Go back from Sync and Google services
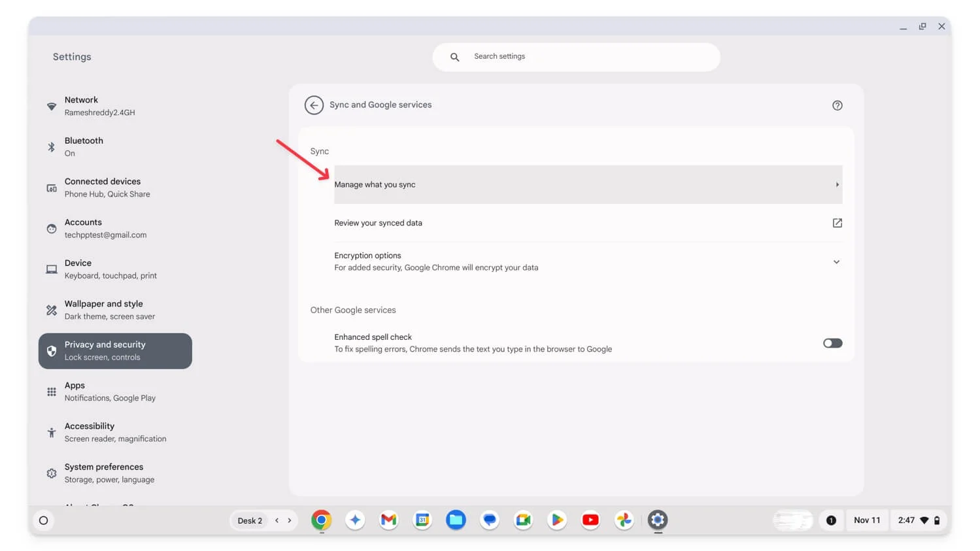 pyautogui.click(x=314, y=105)
